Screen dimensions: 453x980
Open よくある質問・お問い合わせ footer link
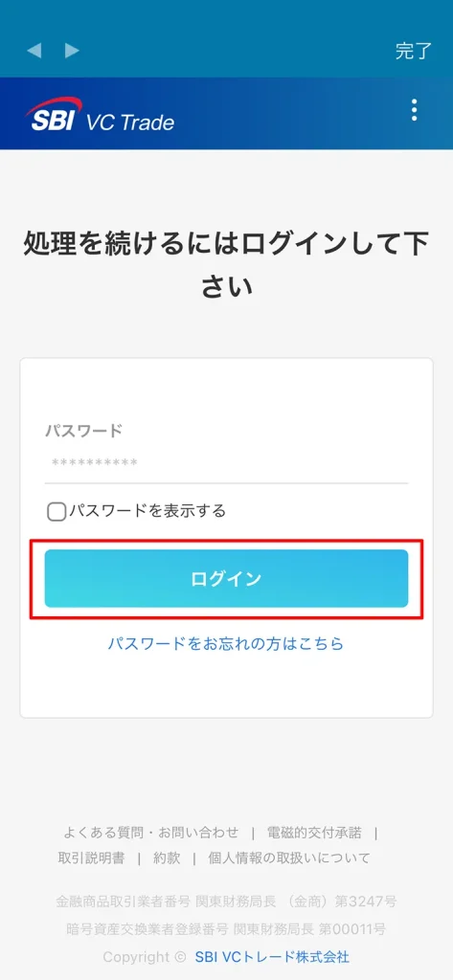[150, 833]
